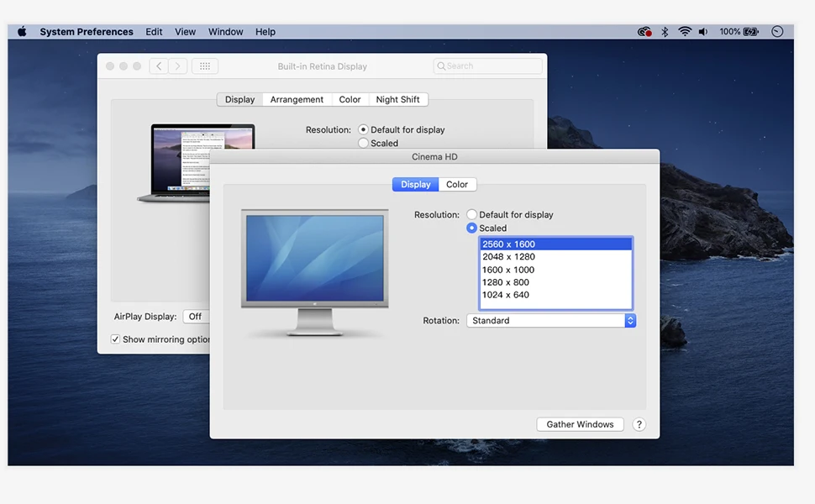Screen dimensions: 815x504
Task: Switch to Arrangement tab
Action: [x=297, y=99]
